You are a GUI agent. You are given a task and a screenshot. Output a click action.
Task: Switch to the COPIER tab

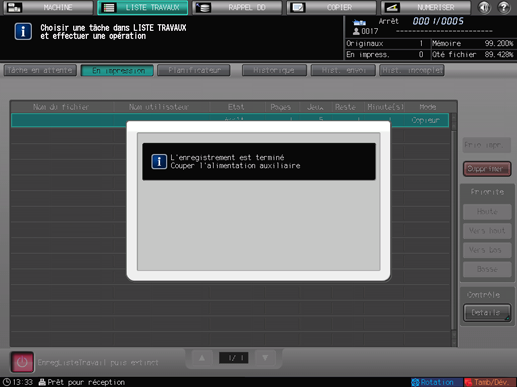pyautogui.click(x=331, y=7)
